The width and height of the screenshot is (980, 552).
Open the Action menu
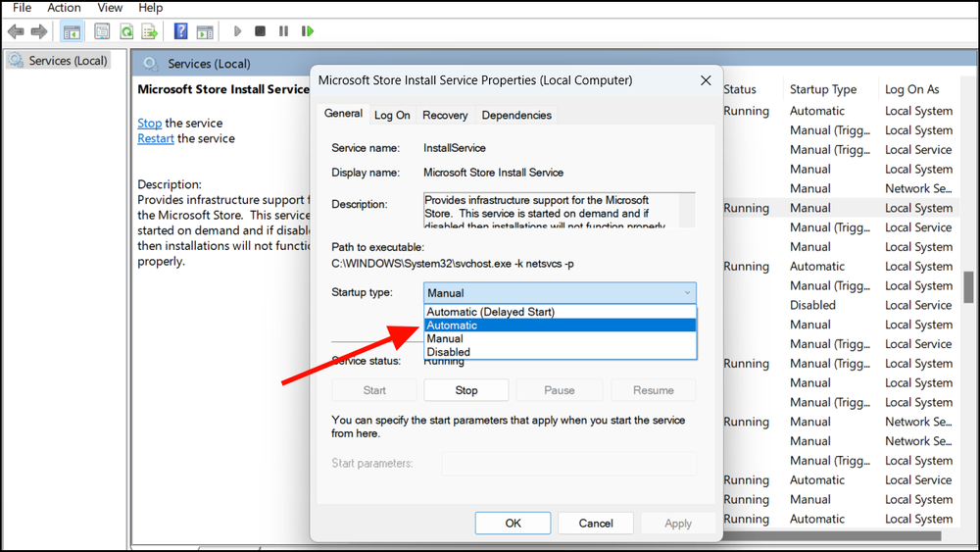[64, 8]
